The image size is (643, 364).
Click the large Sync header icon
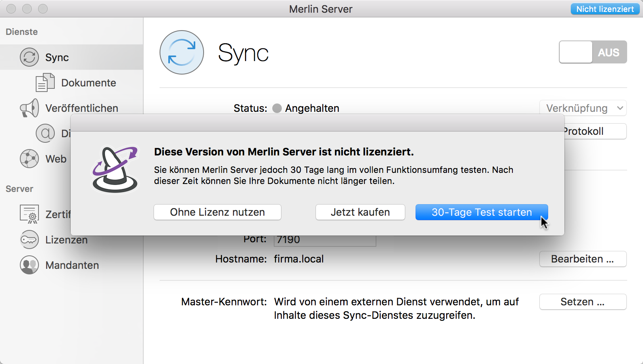pyautogui.click(x=182, y=52)
